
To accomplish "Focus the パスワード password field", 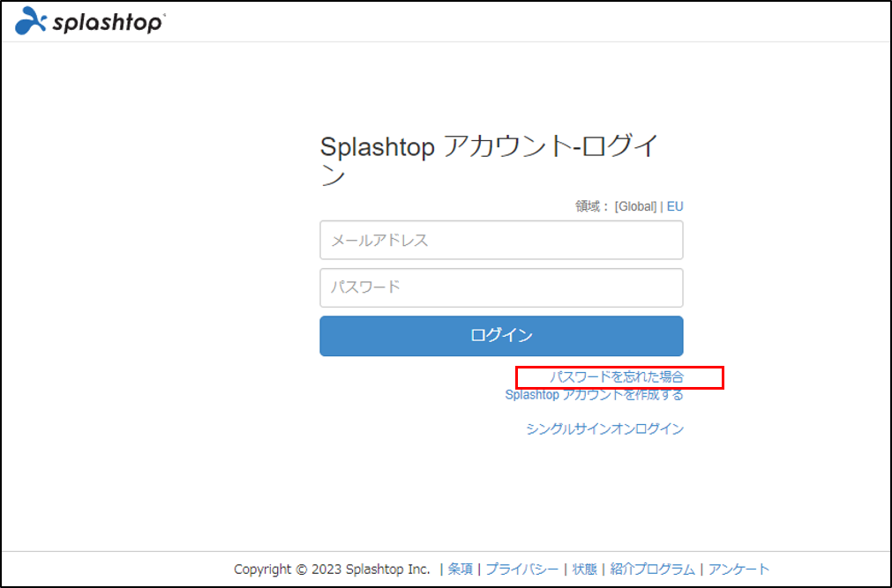I will [501, 287].
